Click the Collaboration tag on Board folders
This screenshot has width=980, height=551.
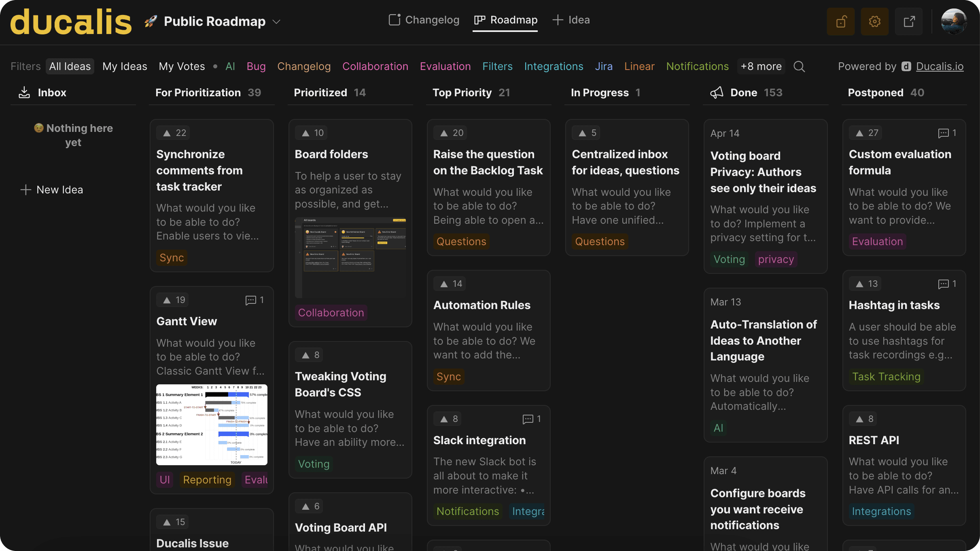(x=331, y=313)
